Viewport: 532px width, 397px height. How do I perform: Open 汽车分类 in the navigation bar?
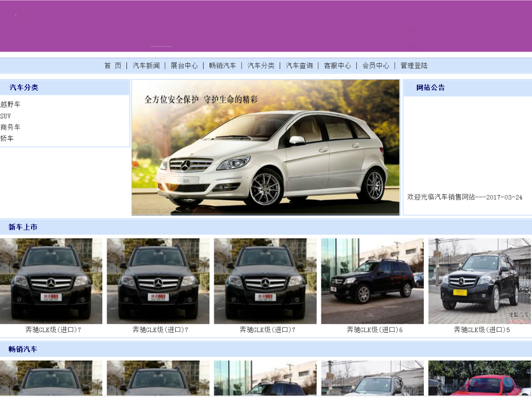point(261,65)
